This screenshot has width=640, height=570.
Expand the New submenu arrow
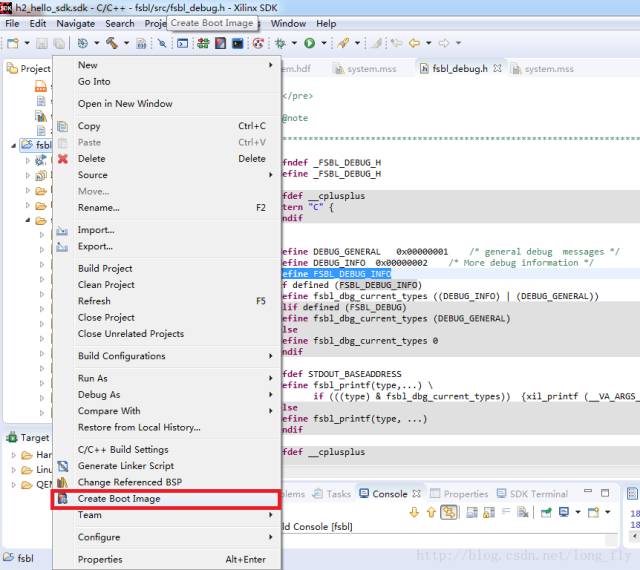click(x=270, y=66)
